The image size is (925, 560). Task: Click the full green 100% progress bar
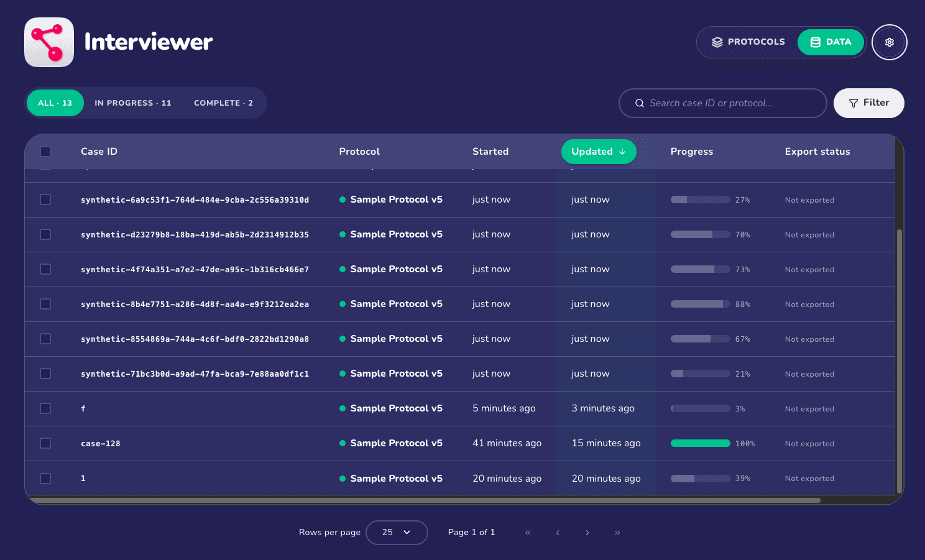700,443
